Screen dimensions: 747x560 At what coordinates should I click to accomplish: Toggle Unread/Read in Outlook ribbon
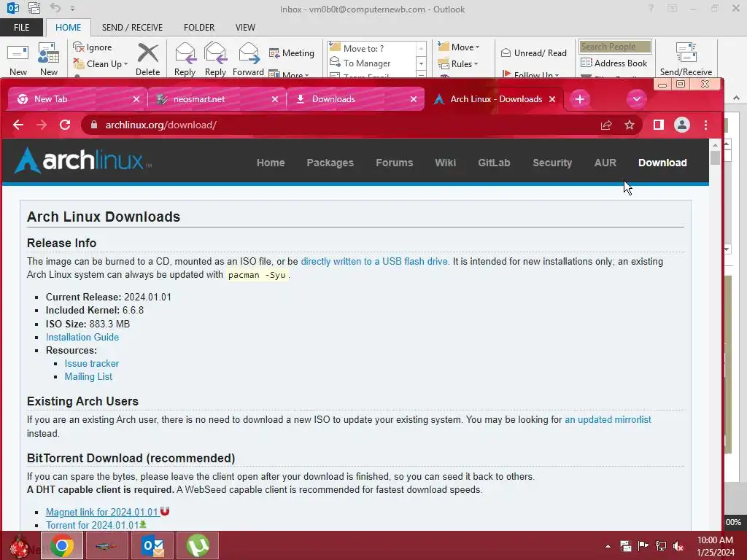(x=534, y=52)
